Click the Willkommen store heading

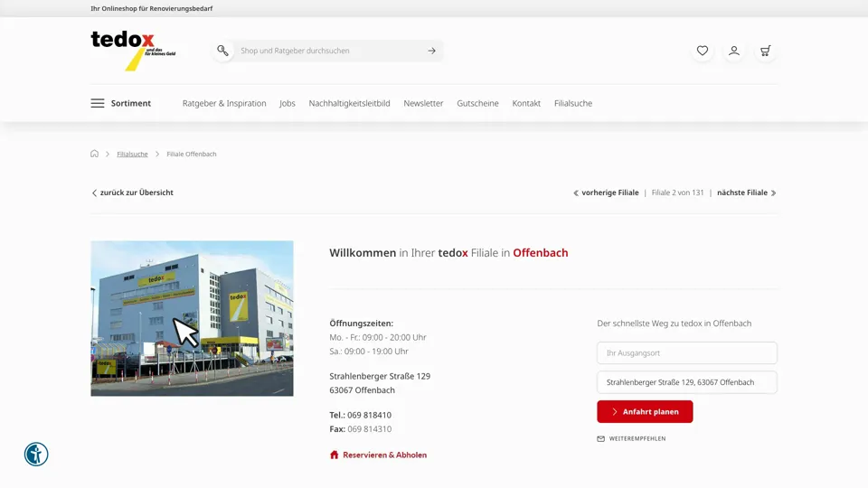click(448, 253)
